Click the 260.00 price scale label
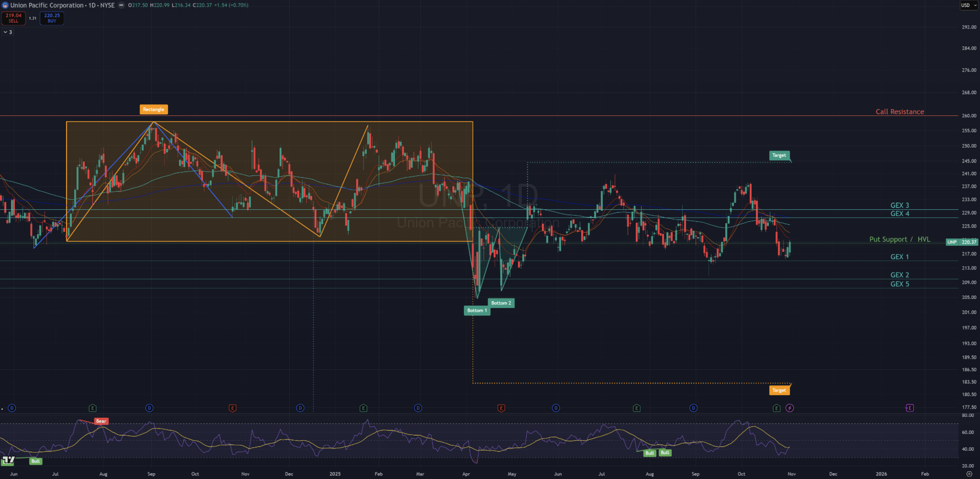This screenshot has width=980, height=479. click(969, 116)
